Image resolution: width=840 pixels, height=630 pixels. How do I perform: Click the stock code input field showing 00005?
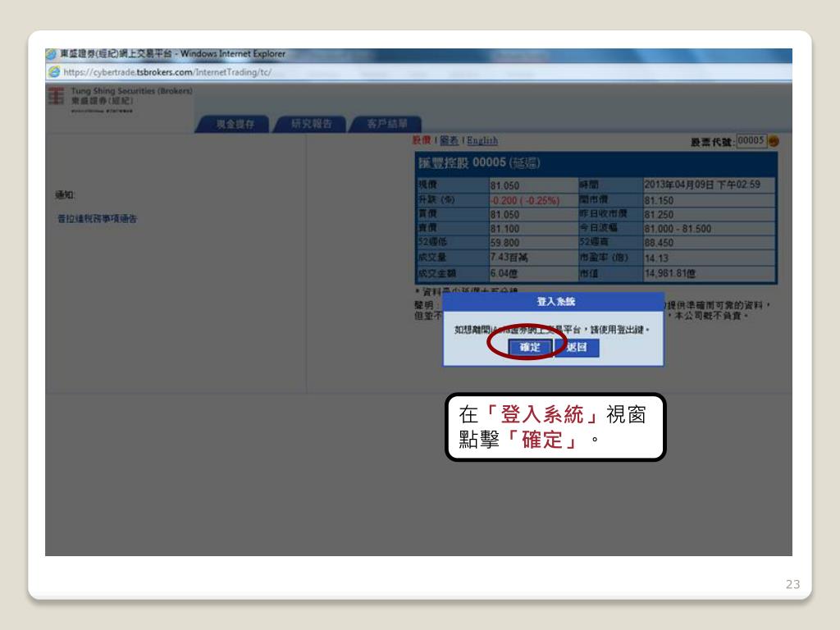pyautogui.click(x=751, y=140)
